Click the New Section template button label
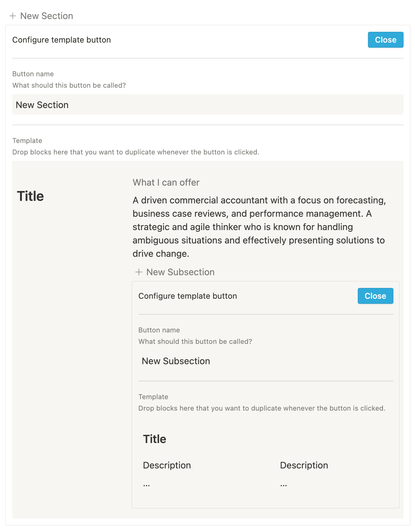Viewport: 415px width, 532px height. 47,16
